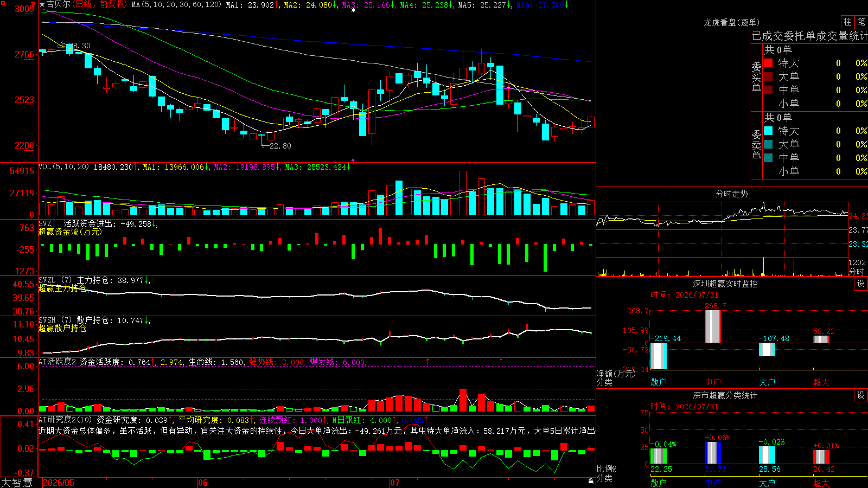Click the 超赢主力持仓 label

point(62,288)
